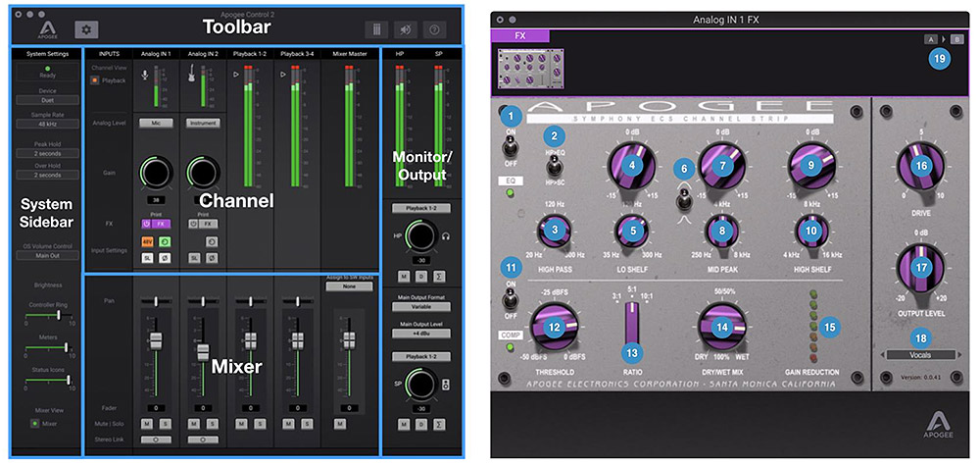This screenshot has height=466, width=980.
Task: Click preset left arrow beside Vocals in FX window
Action: coord(882,355)
